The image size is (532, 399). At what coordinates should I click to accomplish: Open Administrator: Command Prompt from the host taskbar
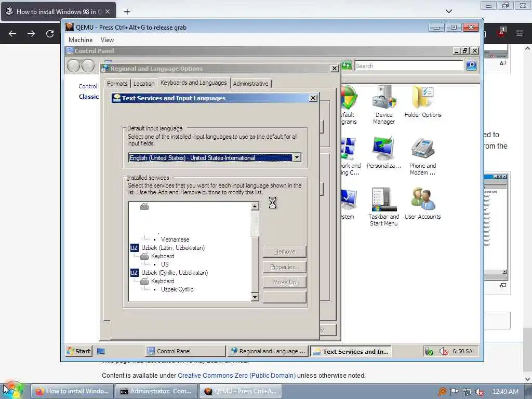pos(156,391)
